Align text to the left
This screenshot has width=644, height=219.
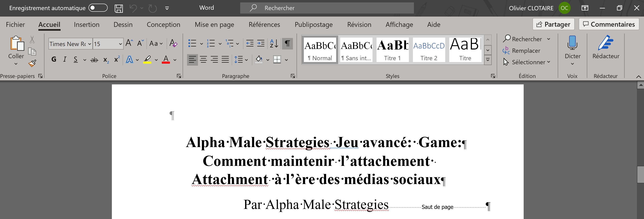pos(192,60)
